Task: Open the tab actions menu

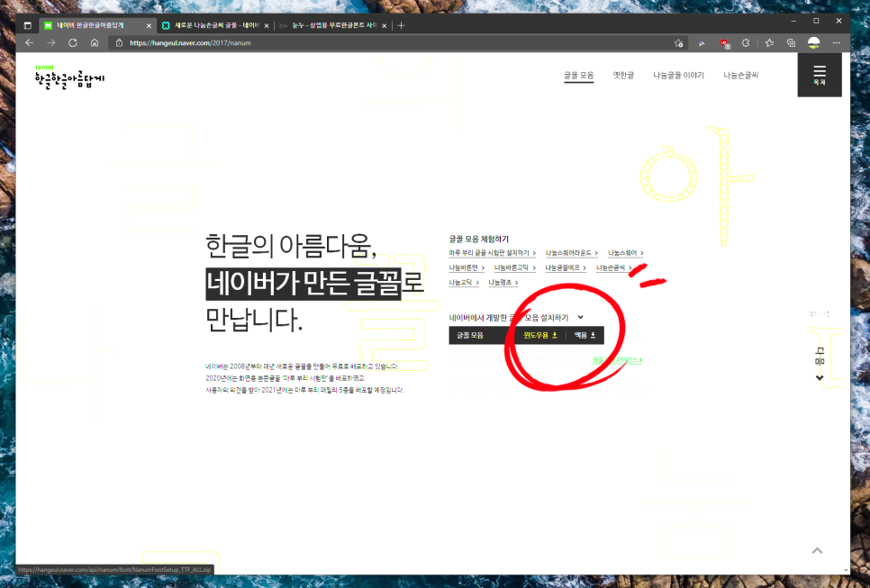Action: [x=28, y=25]
